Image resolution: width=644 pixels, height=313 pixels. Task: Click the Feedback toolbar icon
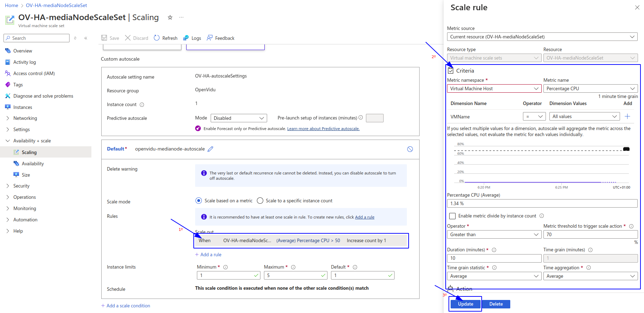(x=210, y=38)
